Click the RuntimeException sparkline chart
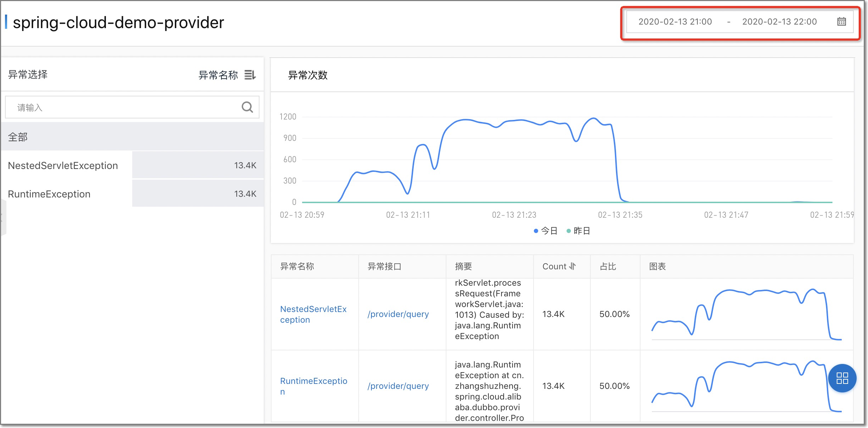 pos(746,386)
